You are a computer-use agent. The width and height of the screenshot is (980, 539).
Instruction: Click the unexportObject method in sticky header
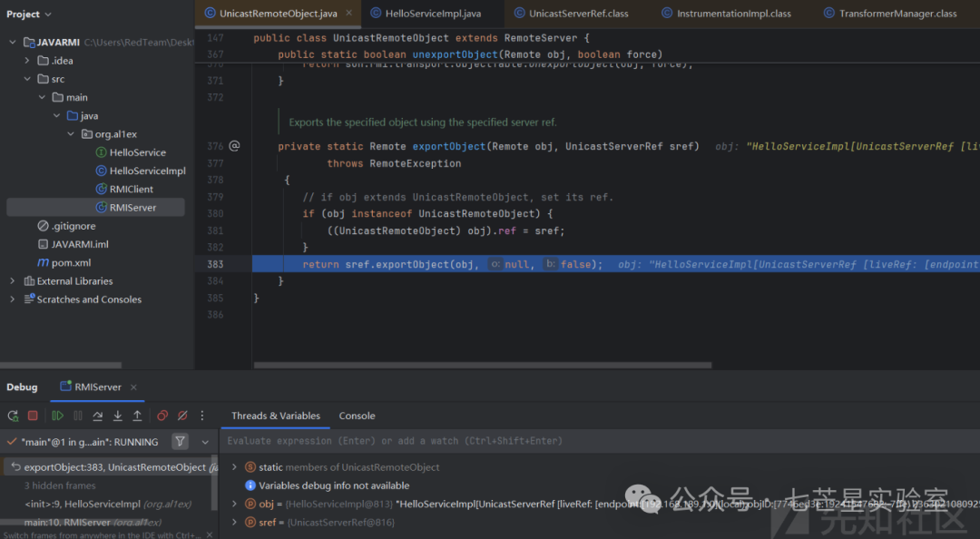pyautogui.click(x=455, y=54)
